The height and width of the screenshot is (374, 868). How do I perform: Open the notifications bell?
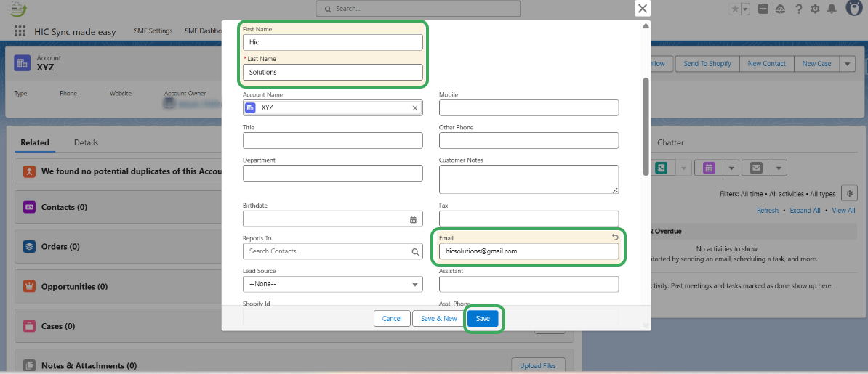(x=832, y=9)
